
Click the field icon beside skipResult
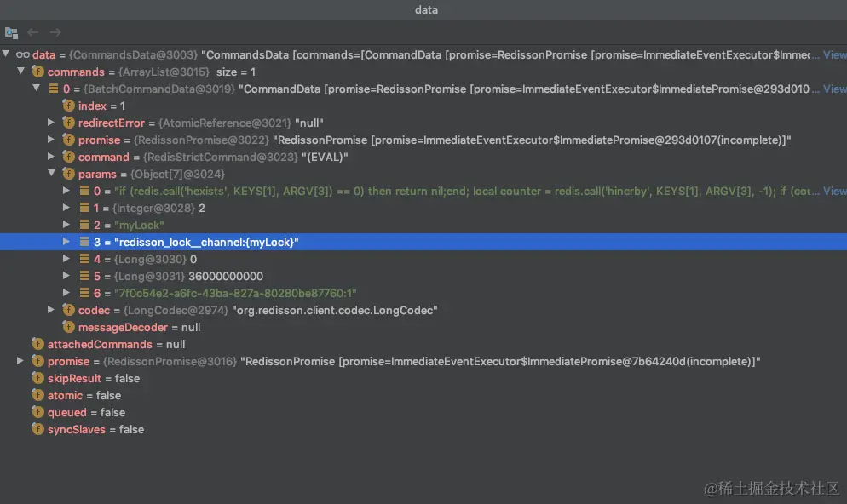[x=37, y=378]
